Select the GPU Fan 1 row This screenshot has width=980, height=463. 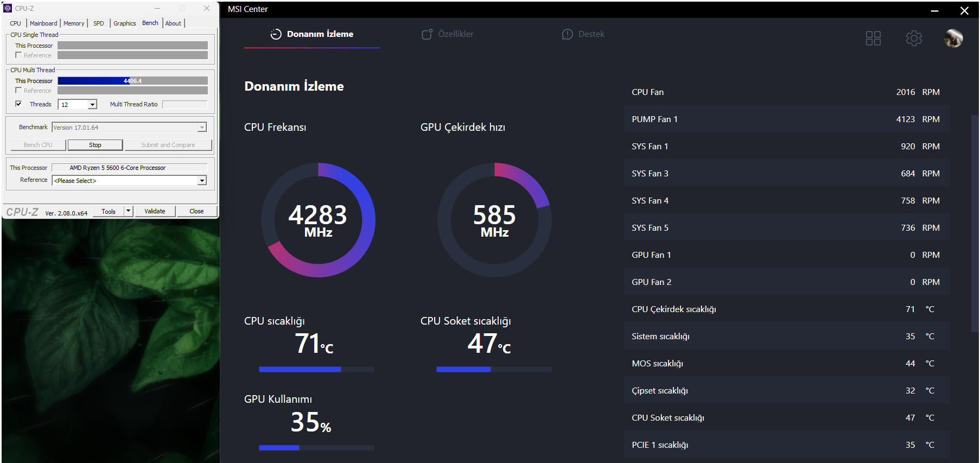[x=787, y=255]
